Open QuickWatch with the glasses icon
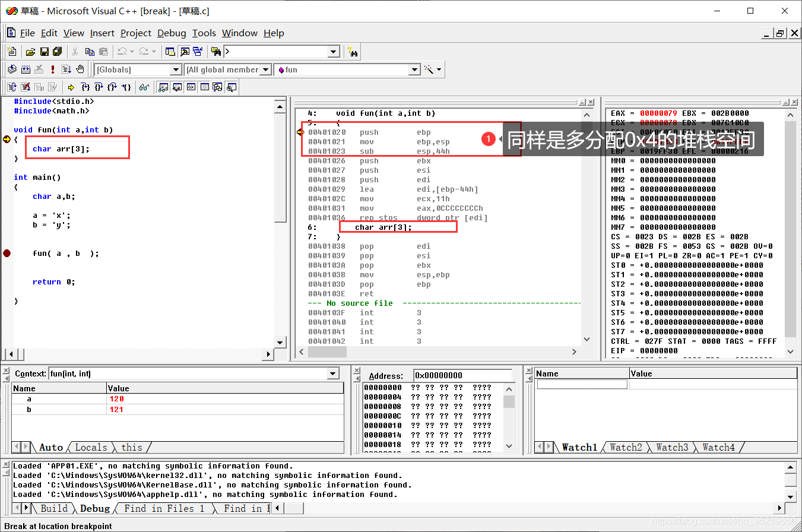 (x=144, y=87)
